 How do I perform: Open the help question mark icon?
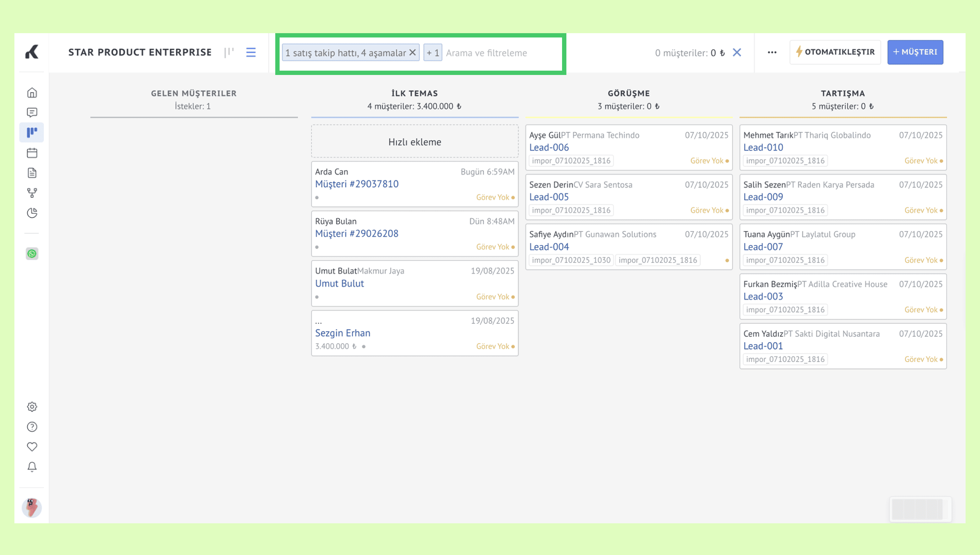point(32,427)
